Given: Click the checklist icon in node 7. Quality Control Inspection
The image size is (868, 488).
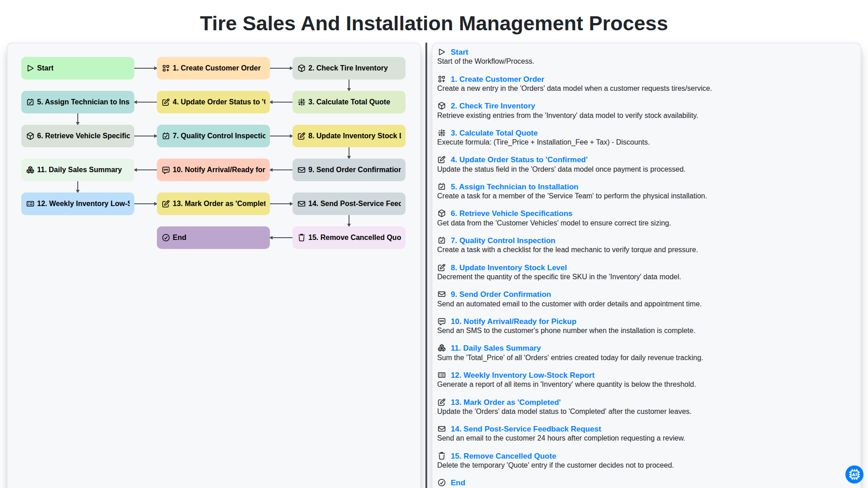Looking at the screenshot, I should click(x=166, y=136).
